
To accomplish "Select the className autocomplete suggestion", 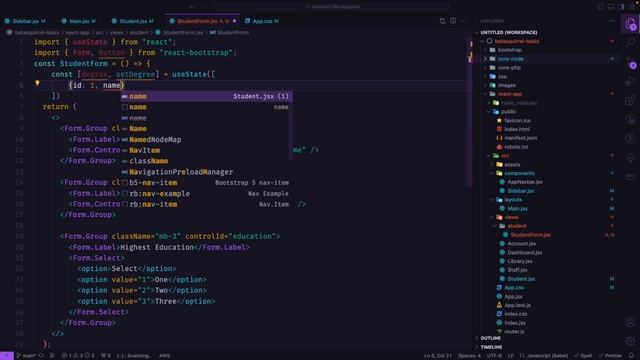I will coord(206,161).
